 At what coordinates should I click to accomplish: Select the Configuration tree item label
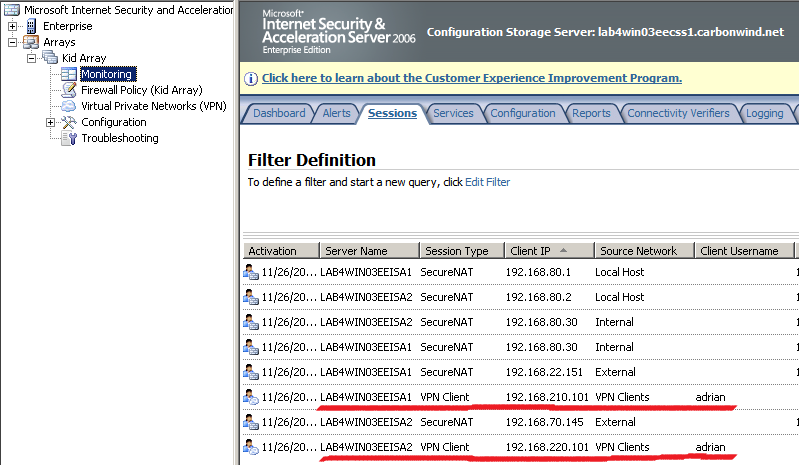point(114,122)
